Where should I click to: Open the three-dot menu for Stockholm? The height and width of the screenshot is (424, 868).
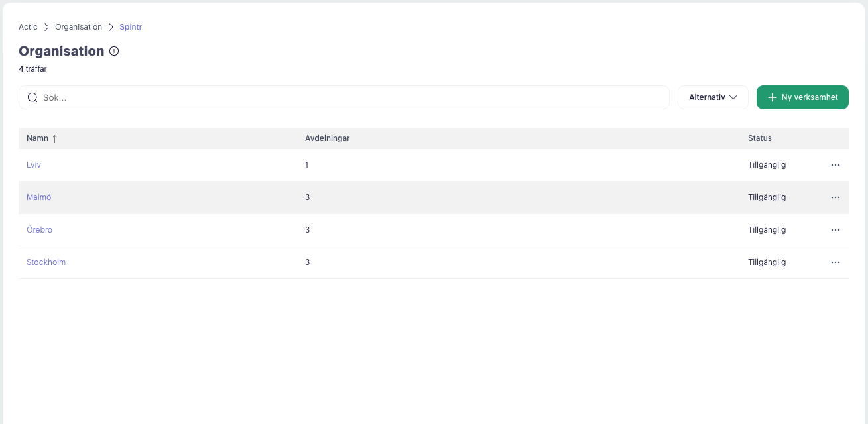(x=835, y=262)
